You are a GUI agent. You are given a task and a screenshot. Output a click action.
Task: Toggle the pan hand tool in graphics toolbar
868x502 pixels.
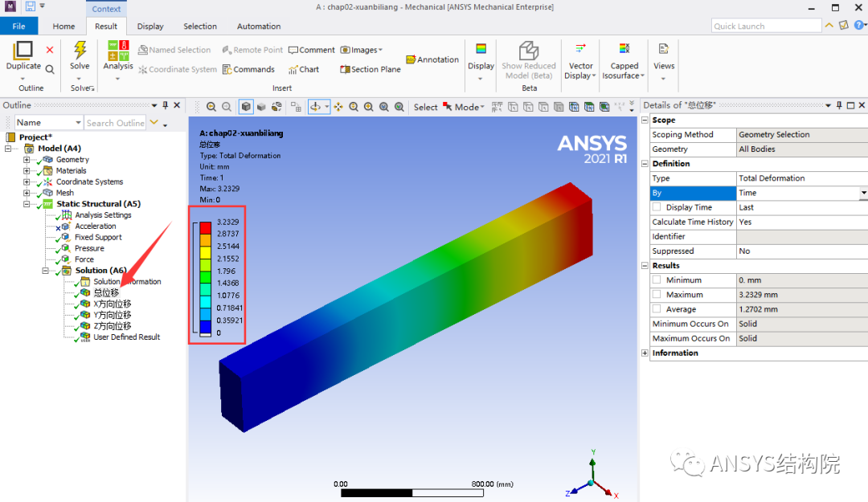click(x=338, y=106)
